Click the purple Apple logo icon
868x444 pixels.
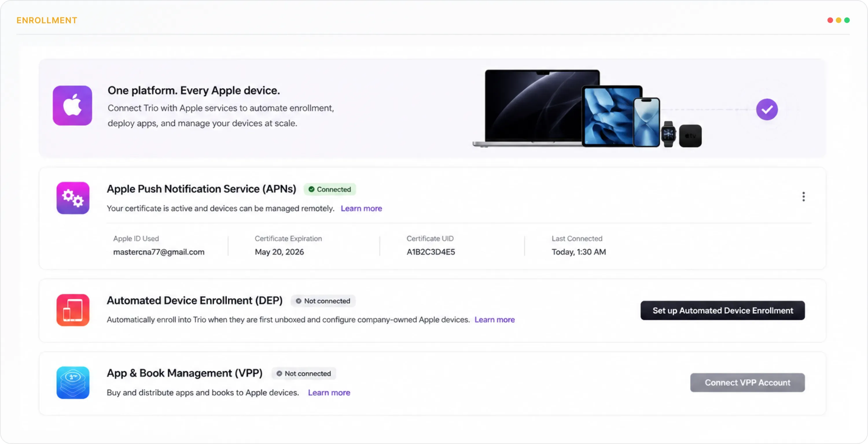(72, 105)
